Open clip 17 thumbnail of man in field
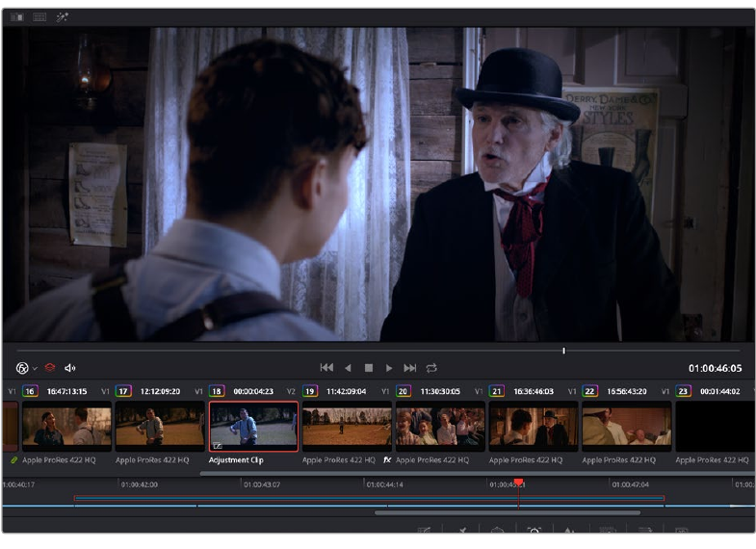Image resolution: width=756 pixels, height=549 pixels. (x=160, y=427)
